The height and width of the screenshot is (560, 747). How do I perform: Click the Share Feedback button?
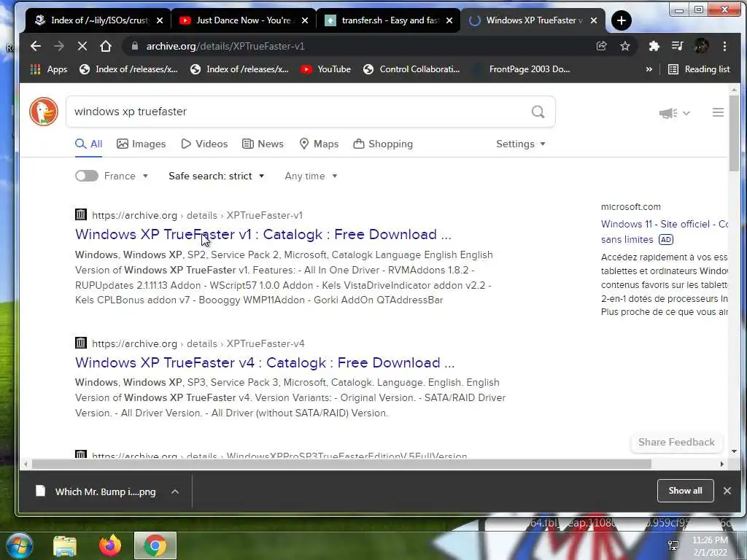[676, 442]
